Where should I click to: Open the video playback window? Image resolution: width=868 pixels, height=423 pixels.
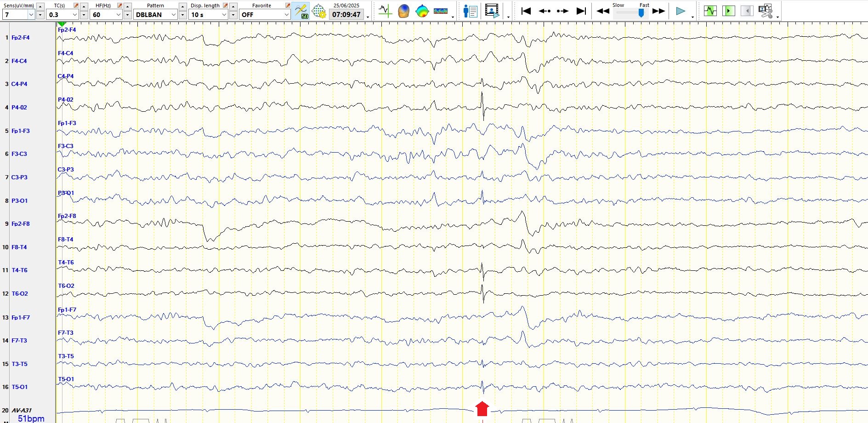coord(492,11)
